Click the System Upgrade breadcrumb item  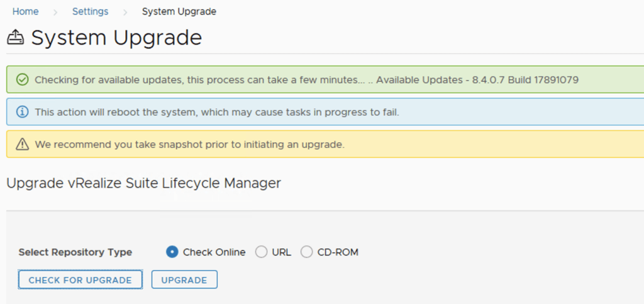(179, 12)
